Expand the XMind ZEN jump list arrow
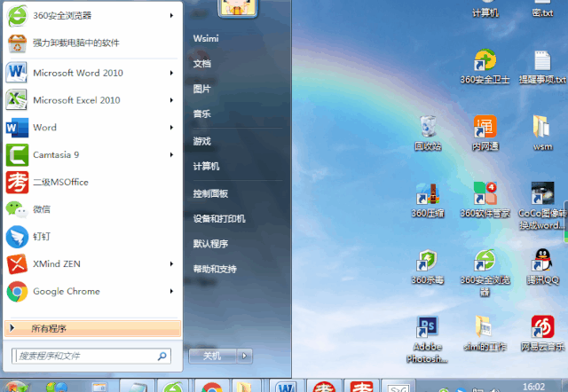 [x=171, y=264]
